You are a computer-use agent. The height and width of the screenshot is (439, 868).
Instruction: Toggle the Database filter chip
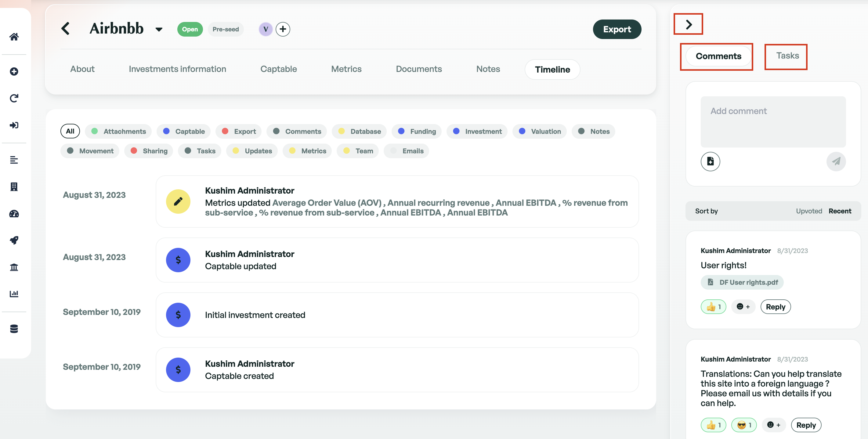[359, 131]
